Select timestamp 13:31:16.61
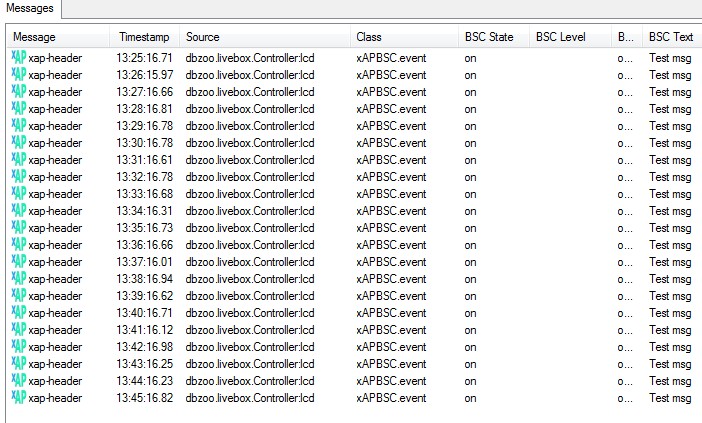The height and width of the screenshot is (423, 702). coord(145,160)
